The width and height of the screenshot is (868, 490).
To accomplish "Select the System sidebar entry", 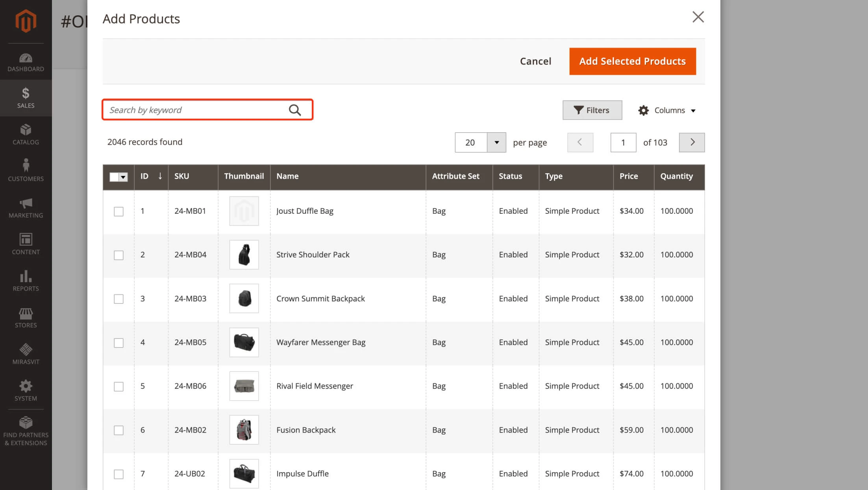I will pos(26,390).
